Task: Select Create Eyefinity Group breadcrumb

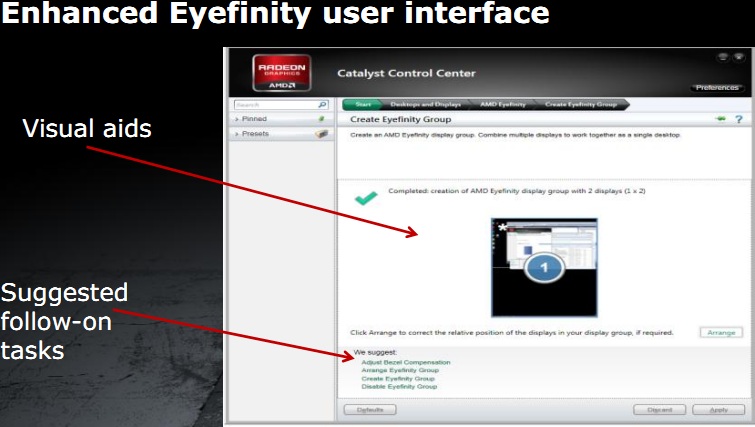Action: click(x=581, y=104)
